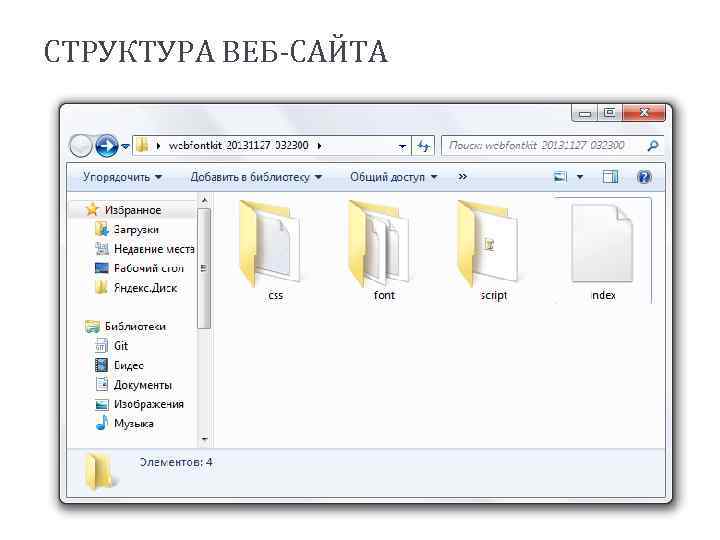The image size is (720, 540).
Task: Select Библиотеки in navigation pane
Action: (135, 326)
